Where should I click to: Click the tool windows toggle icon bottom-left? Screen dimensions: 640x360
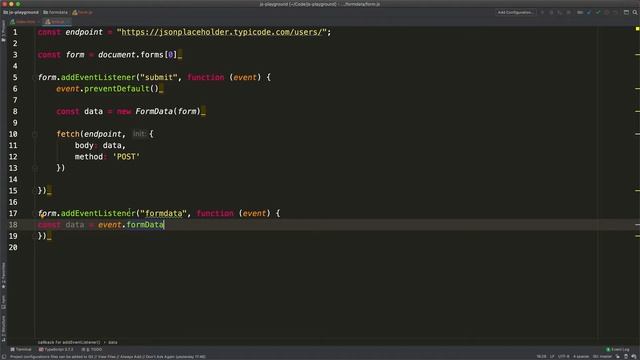coord(4,357)
